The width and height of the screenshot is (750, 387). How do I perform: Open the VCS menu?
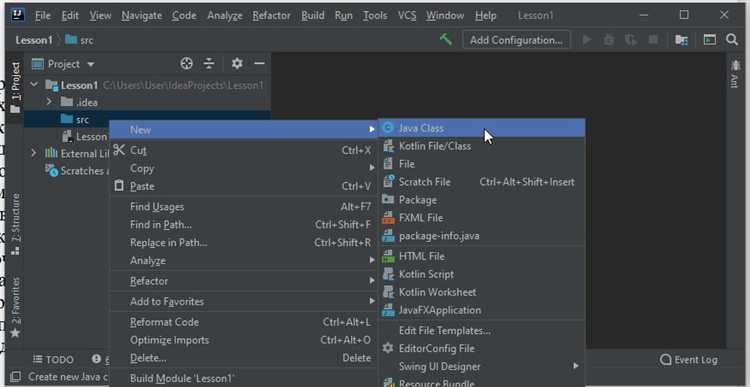pos(407,16)
